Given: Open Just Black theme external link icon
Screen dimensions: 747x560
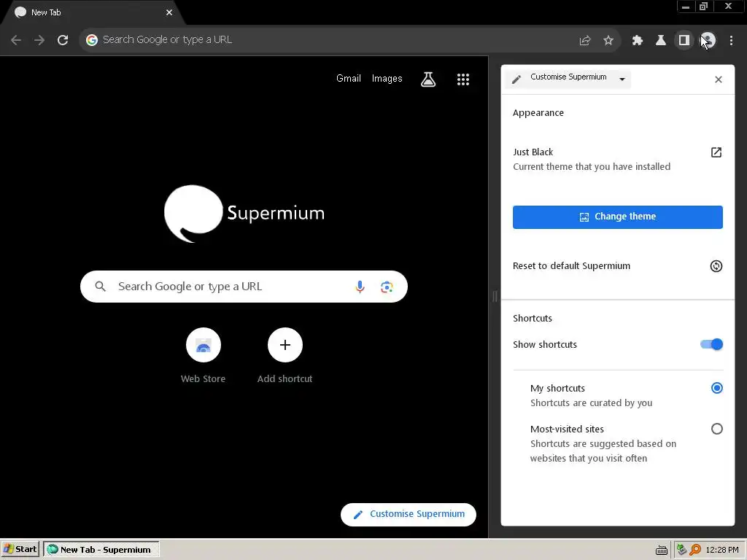Looking at the screenshot, I should tap(716, 152).
